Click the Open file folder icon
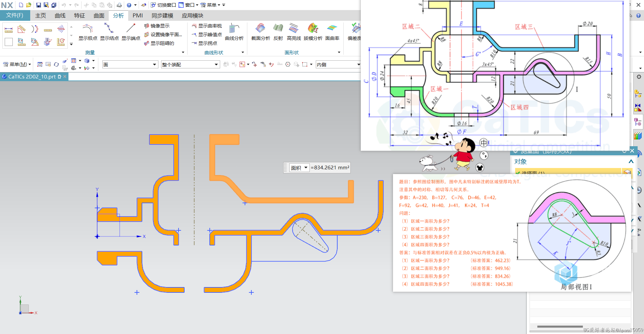Viewport: 644px width, 334px height. tap(29, 5)
